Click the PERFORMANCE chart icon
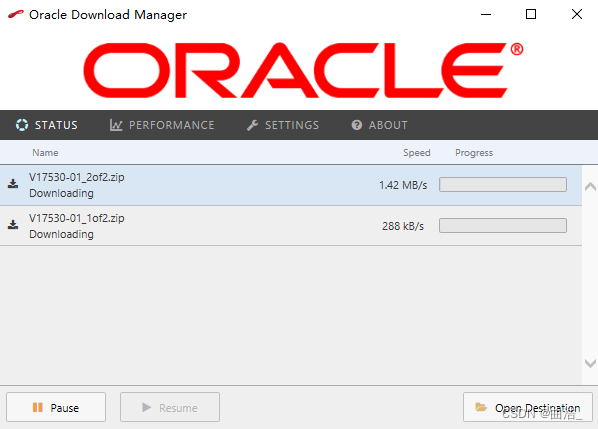The width and height of the screenshot is (598, 429). pyautogui.click(x=116, y=125)
